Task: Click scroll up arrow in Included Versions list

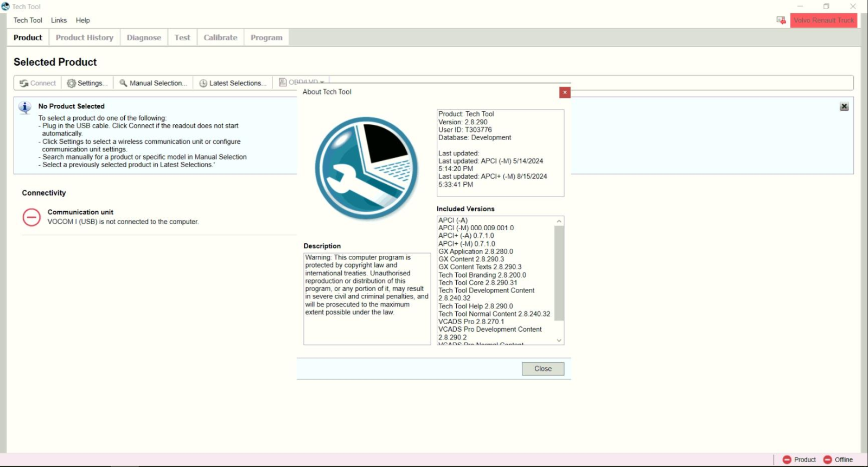Action: click(x=559, y=221)
